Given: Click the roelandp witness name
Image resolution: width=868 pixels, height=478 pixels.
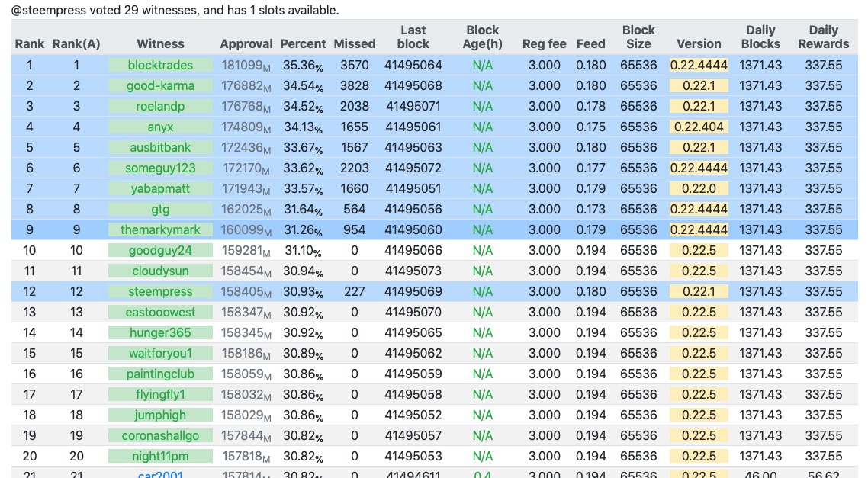Looking at the screenshot, I should (x=160, y=107).
